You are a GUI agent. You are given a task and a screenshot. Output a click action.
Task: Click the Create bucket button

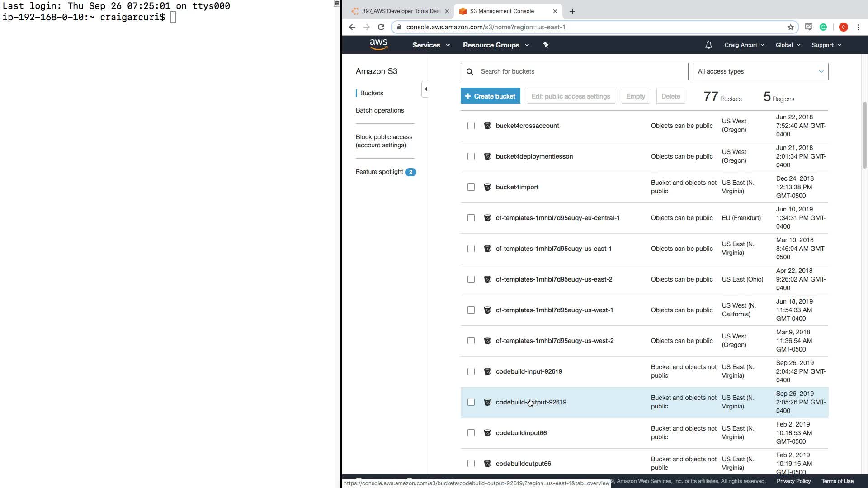(490, 96)
